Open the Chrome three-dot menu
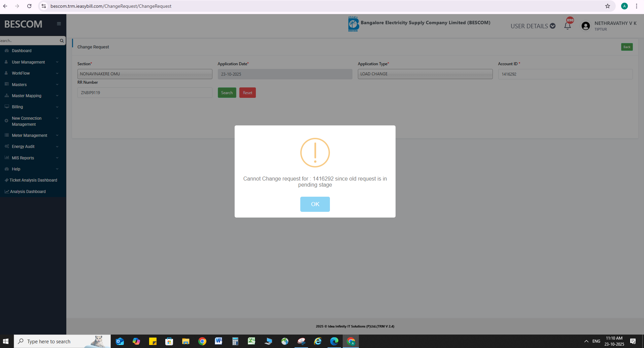The height and width of the screenshot is (348, 644). (637, 6)
